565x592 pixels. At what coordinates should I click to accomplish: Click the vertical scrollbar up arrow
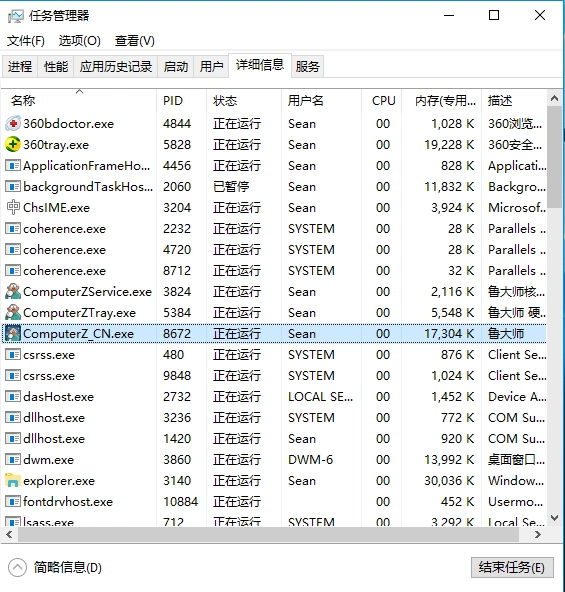pyautogui.click(x=554, y=99)
